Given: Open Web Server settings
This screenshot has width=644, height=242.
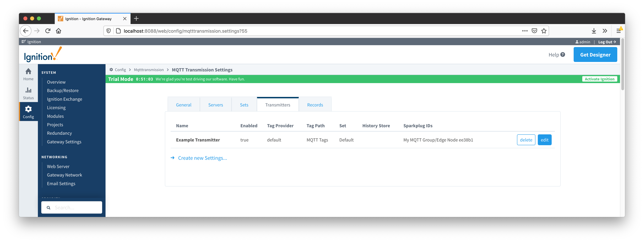Looking at the screenshot, I should click(x=58, y=166).
